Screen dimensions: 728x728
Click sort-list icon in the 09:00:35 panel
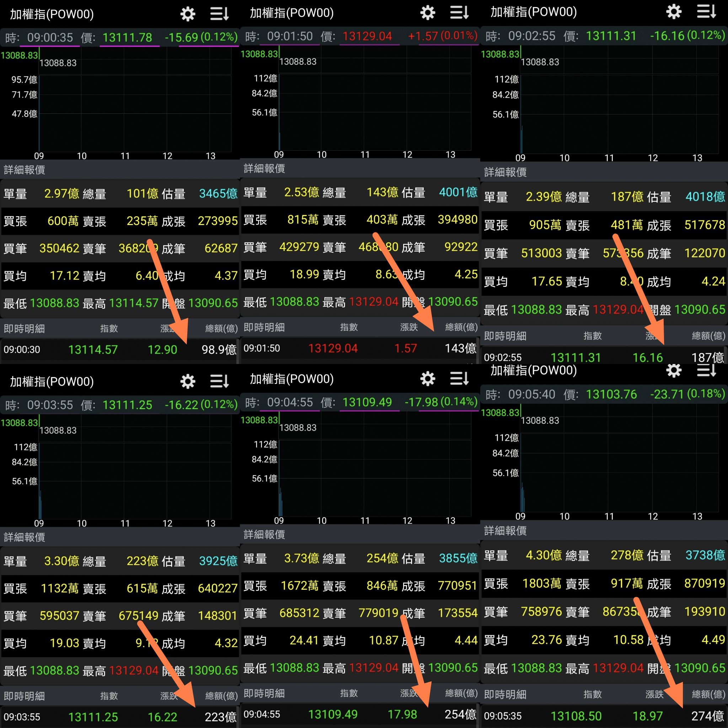point(219,14)
